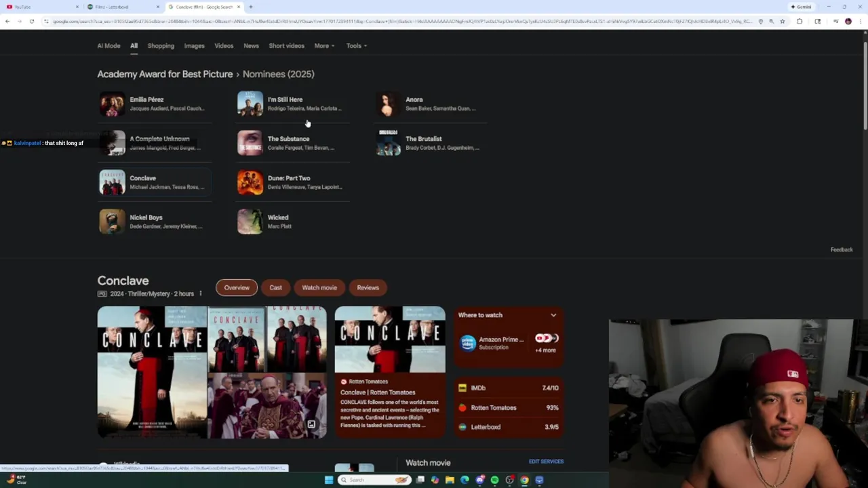Click the Wicked poster thumbnail

click(250, 222)
